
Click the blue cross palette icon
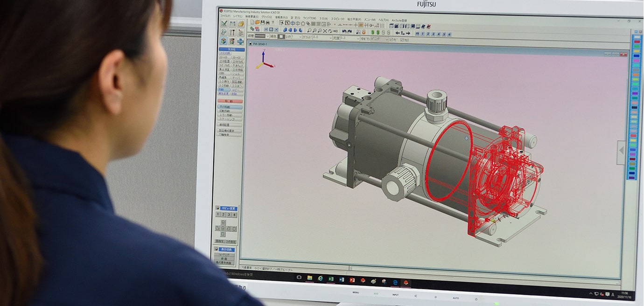240,42
